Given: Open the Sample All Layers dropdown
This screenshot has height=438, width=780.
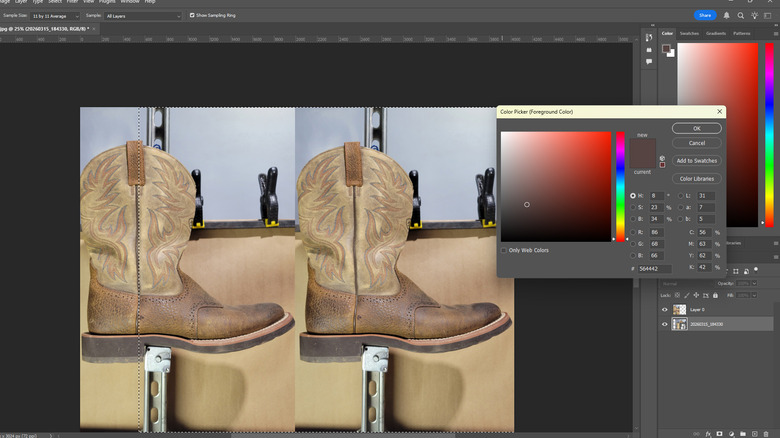Looking at the screenshot, I should point(143,16).
